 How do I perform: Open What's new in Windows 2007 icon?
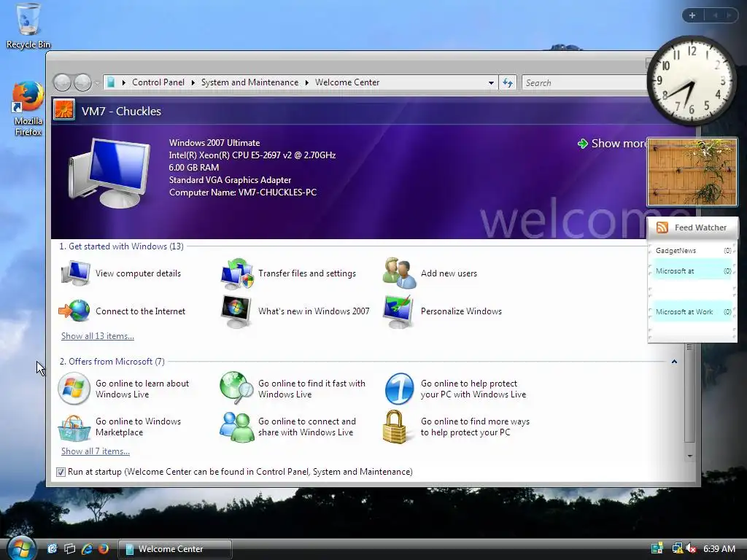point(236,311)
